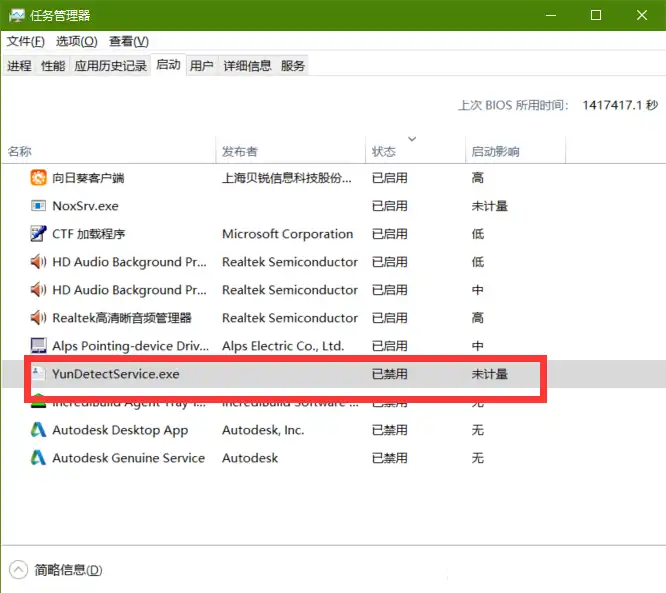Click the Alps Pointing-device Driver icon
This screenshot has width=666, height=593.
pos(38,346)
